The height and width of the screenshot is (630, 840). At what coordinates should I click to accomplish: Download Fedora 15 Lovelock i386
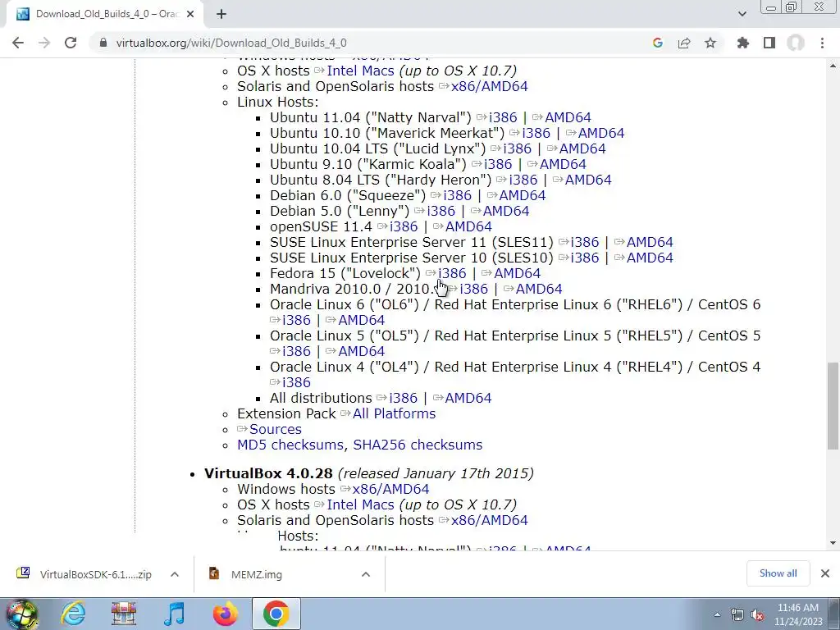coord(452,273)
